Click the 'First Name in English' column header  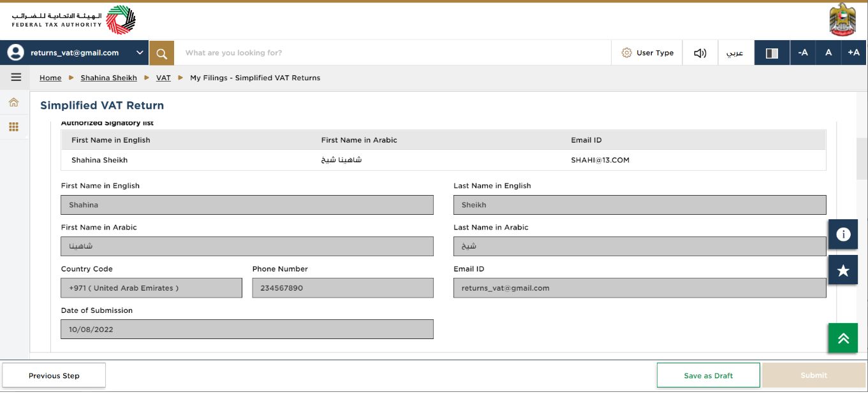click(x=111, y=140)
